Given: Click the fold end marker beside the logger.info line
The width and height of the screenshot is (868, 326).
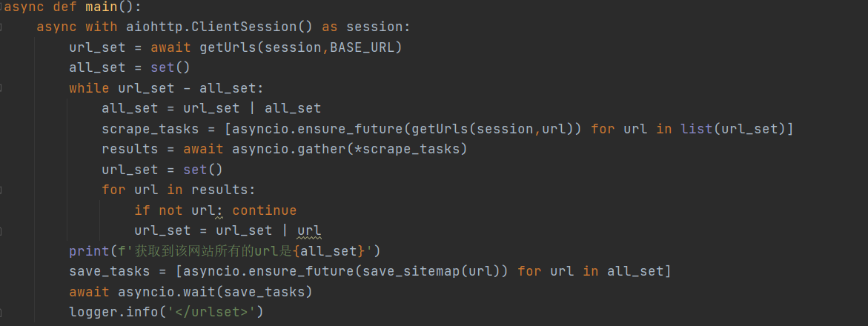Looking at the screenshot, I should 1,312.
